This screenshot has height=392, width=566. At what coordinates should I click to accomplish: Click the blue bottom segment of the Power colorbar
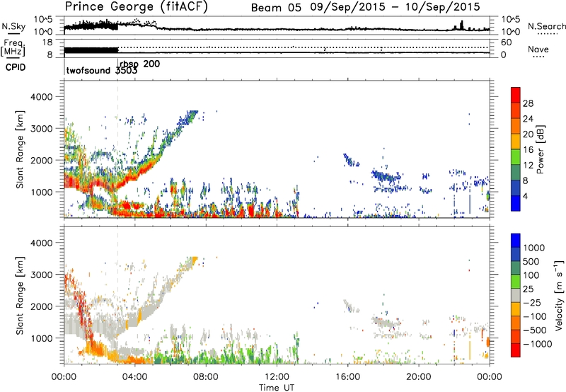click(516, 203)
